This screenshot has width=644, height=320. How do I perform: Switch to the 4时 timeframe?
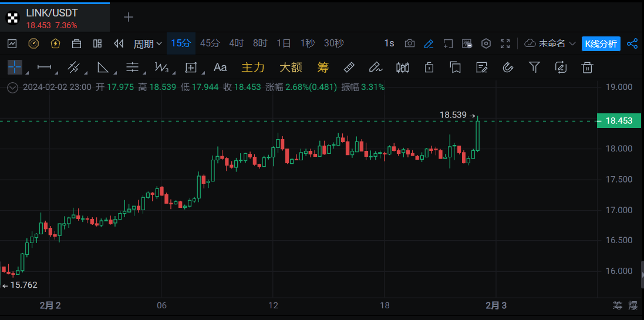tap(236, 43)
